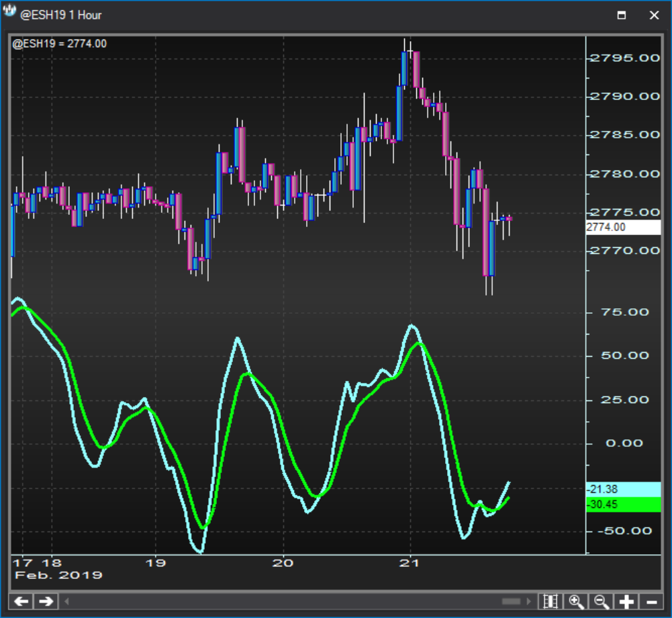Click the plus button in bottom toolbar
The width and height of the screenshot is (672, 618).
[x=626, y=601]
